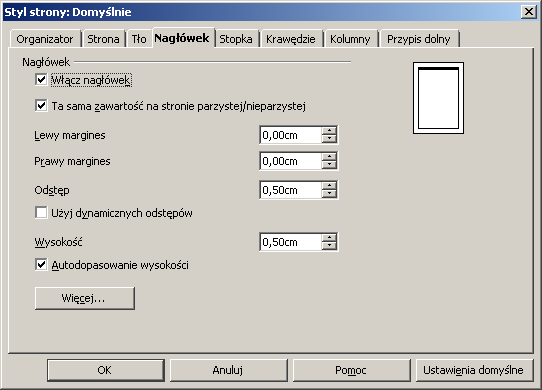Screen dimensions: 542x390
Task: Cancel dialog with Anuluj button
Action: click(x=228, y=370)
